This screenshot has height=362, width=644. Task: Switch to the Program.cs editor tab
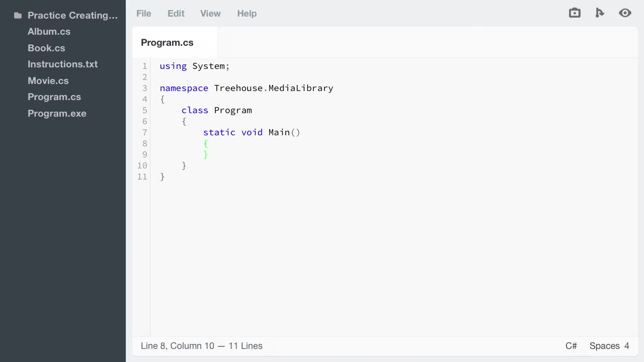(x=167, y=43)
